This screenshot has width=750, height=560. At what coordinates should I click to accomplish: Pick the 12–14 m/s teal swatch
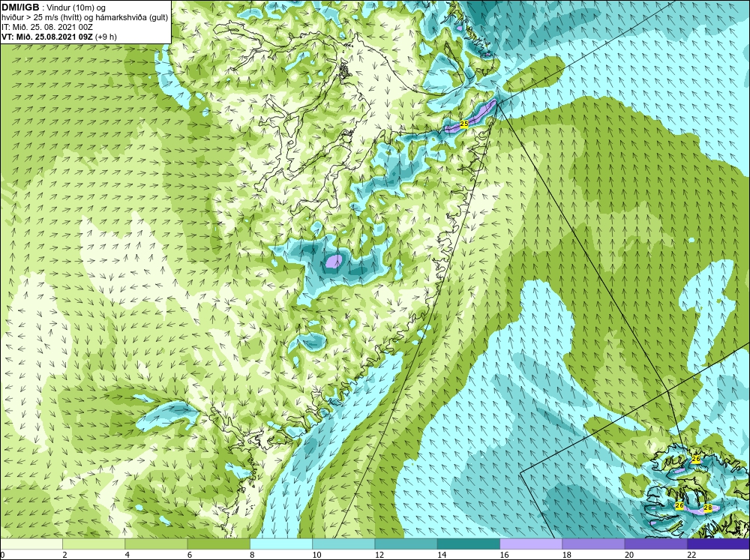coord(406,544)
